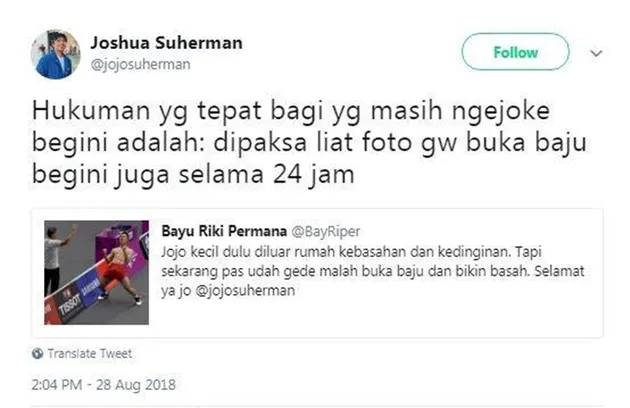Open the quoted tweet text starting 'Jojo kecil'
This screenshot has height=408, width=630.
(372, 271)
